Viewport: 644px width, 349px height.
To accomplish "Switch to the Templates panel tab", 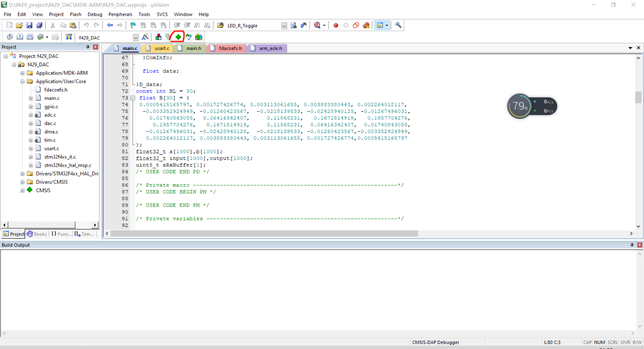I will [84, 234].
